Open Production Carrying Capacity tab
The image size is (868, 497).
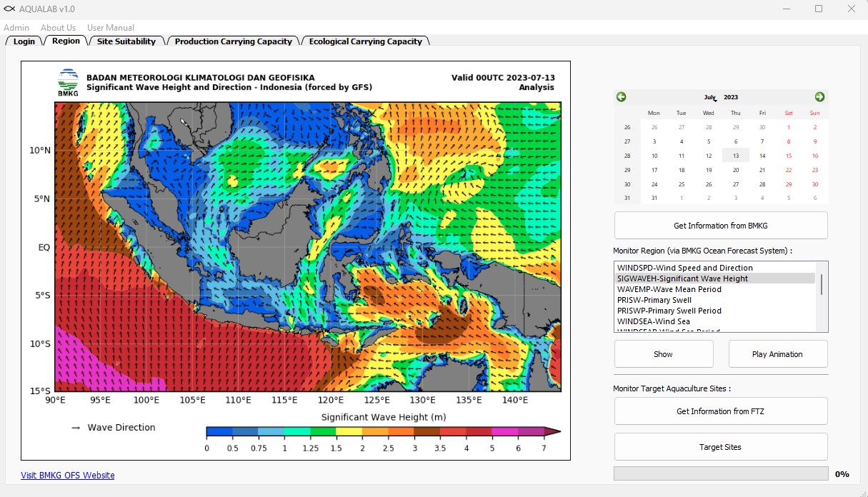click(233, 41)
